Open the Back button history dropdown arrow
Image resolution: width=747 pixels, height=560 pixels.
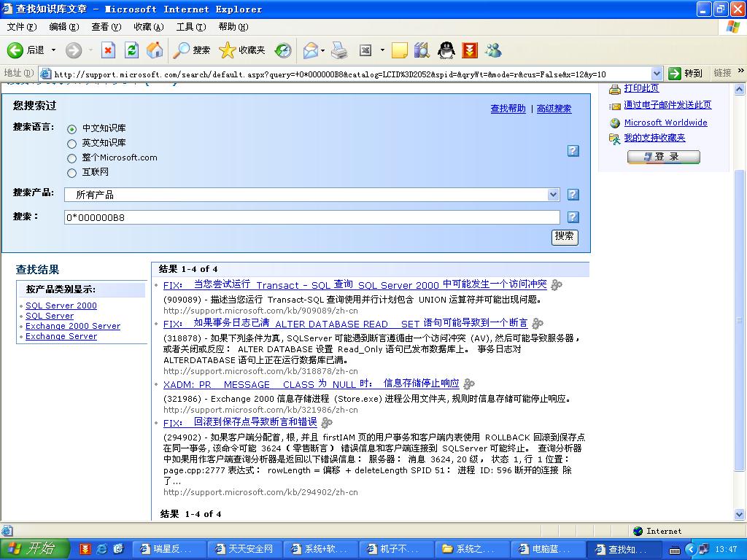point(53,50)
